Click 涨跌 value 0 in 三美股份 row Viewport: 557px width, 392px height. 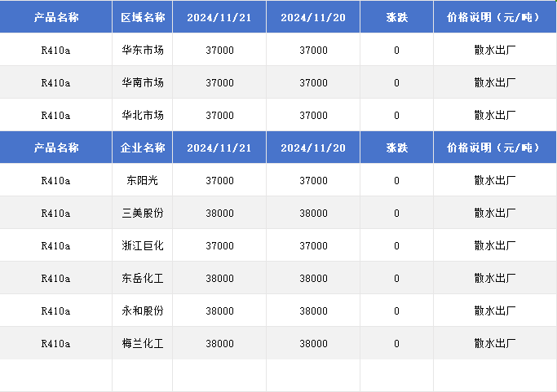coord(397,213)
